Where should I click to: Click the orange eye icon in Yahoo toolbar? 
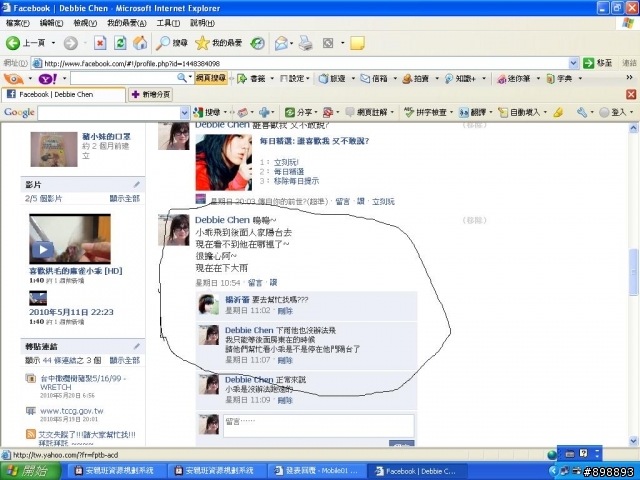tap(13, 78)
